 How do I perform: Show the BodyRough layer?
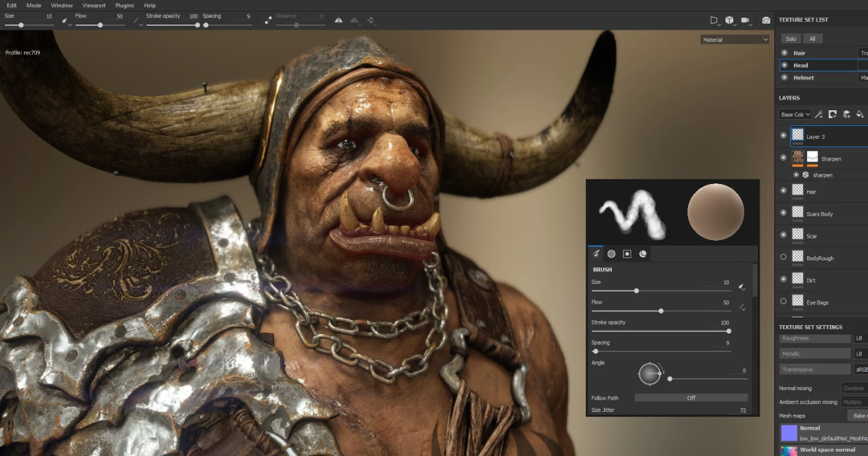(783, 257)
